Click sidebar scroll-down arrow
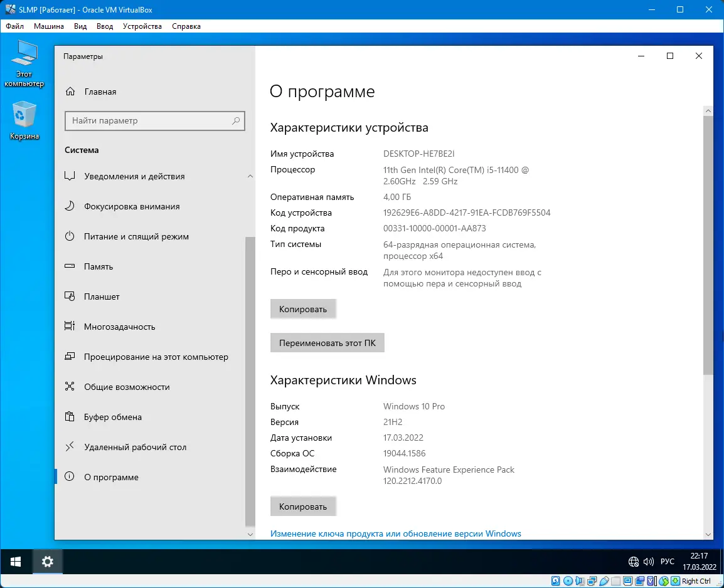The height and width of the screenshot is (588, 724). click(250, 535)
